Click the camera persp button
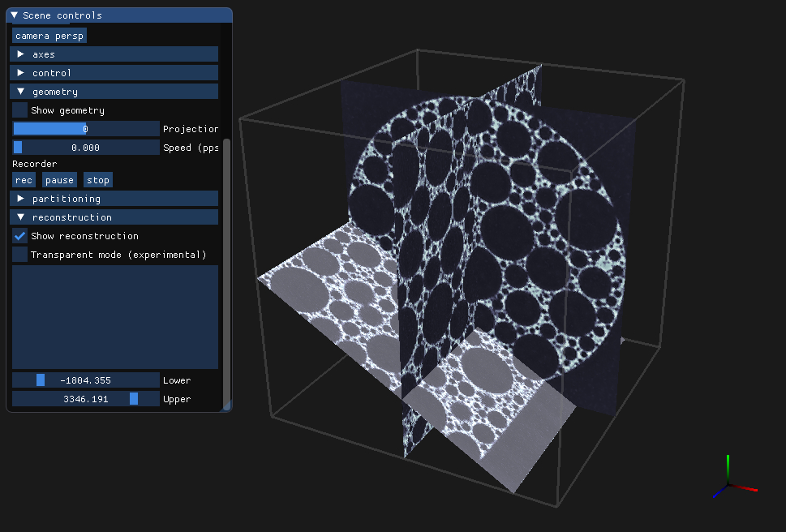This screenshot has height=532, width=786. 49,36
